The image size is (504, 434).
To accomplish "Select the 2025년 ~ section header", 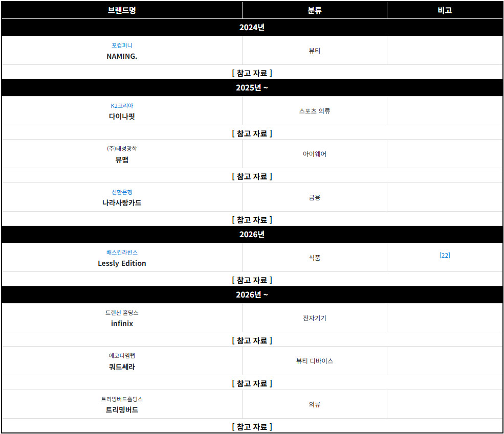I will [x=252, y=87].
